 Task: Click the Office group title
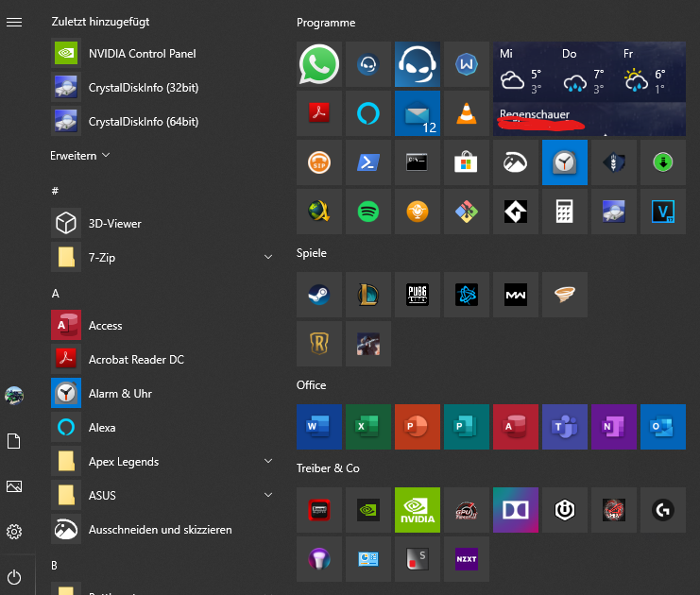311,385
